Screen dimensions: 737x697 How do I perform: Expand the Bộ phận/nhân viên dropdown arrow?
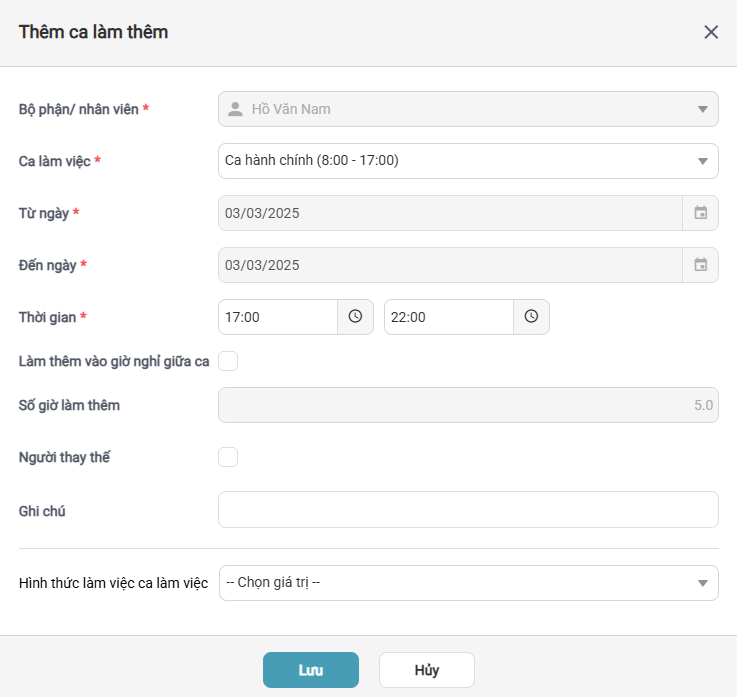pyautogui.click(x=702, y=109)
